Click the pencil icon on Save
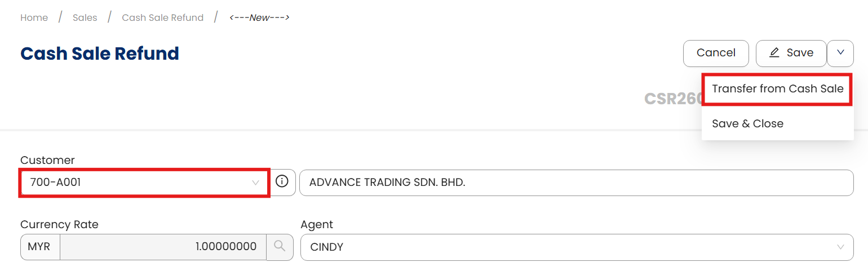This screenshot has width=868, height=271. point(774,53)
